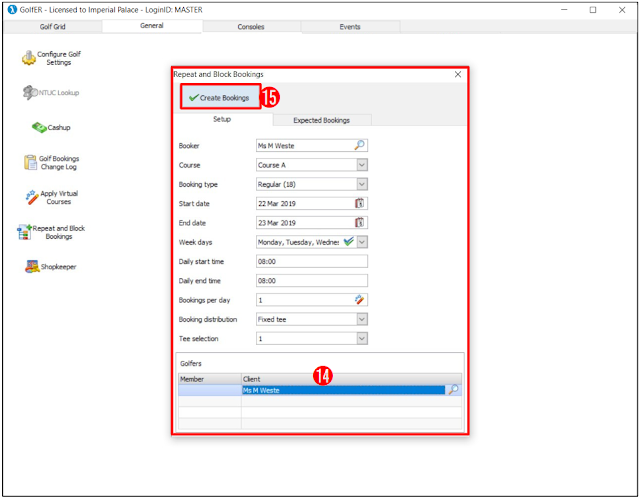
Task: Open the Cashup function
Action: [51, 127]
